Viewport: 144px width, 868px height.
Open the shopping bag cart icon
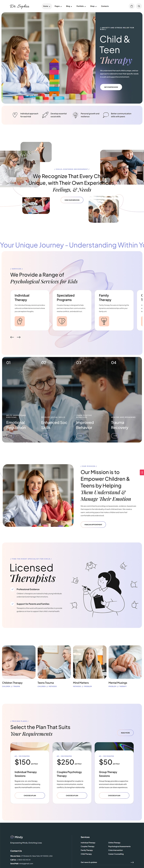131,6
